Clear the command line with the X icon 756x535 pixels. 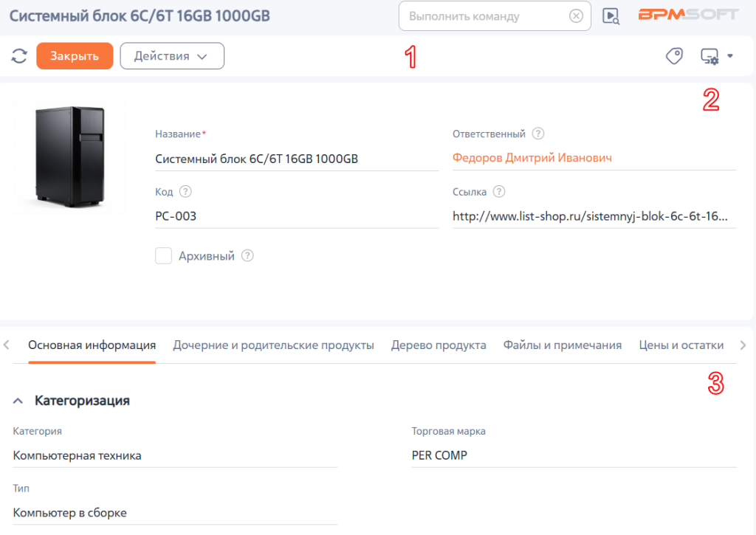pos(576,16)
